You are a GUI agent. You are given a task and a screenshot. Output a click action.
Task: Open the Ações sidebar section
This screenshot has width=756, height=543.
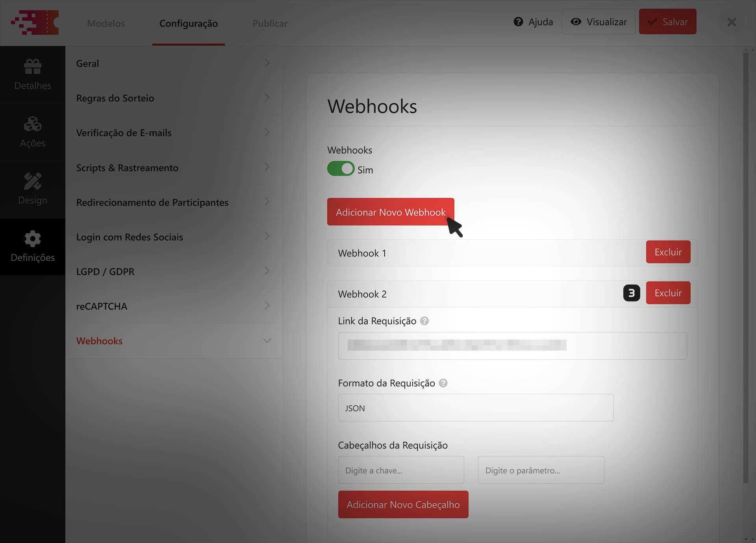[33, 132]
